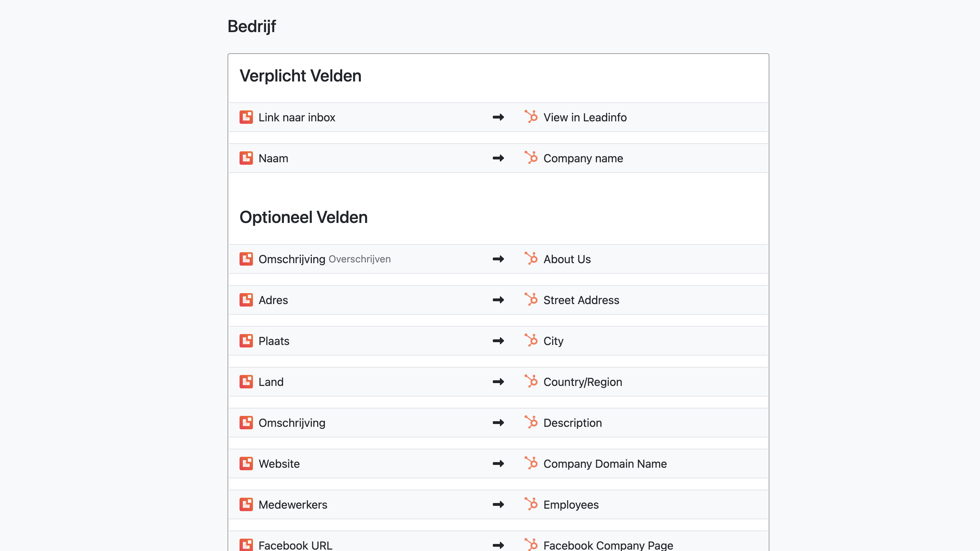Screen dimensions: 980x551
Task: Click the Leadinfo icon next to Adres
Action: click(246, 300)
